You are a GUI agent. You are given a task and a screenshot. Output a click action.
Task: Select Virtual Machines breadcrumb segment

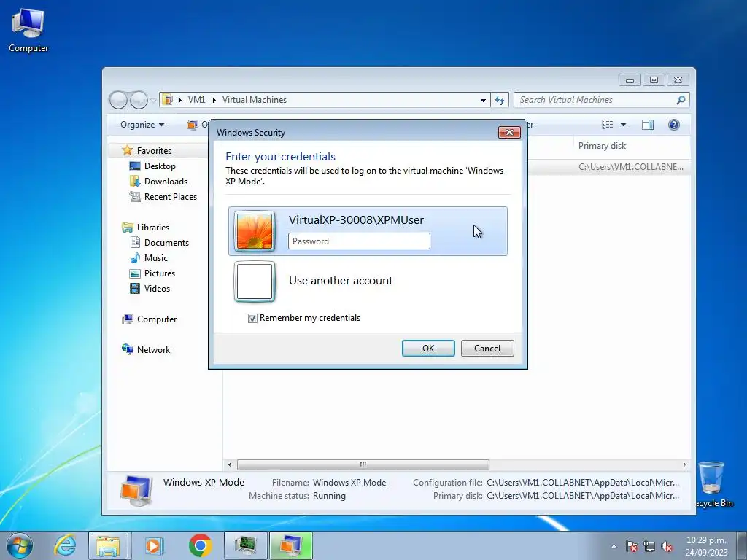point(255,99)
